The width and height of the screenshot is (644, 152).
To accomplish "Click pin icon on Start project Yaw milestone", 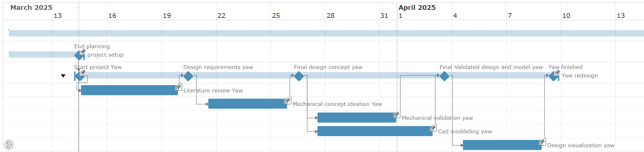I will [83, 73].
